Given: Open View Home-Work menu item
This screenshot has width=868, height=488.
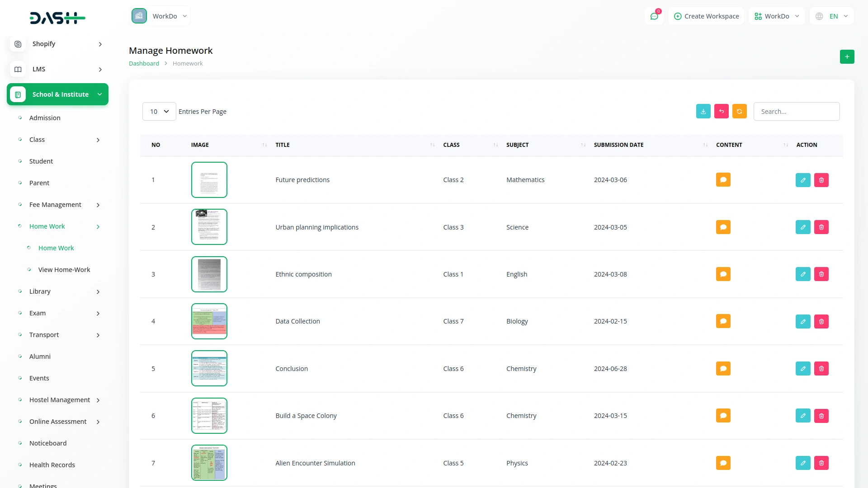Looking at the screenshot, I should coord(64,270).
